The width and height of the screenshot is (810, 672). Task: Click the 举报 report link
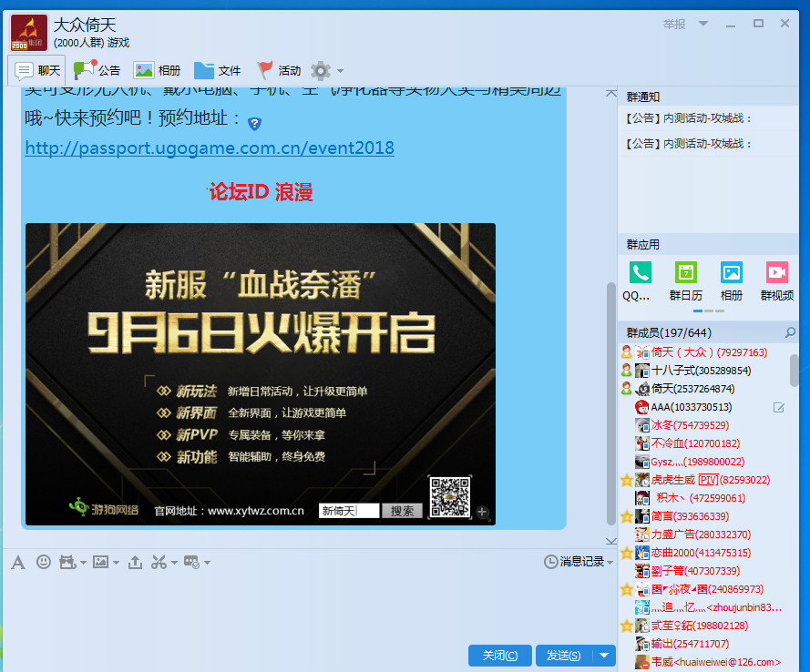674,24
